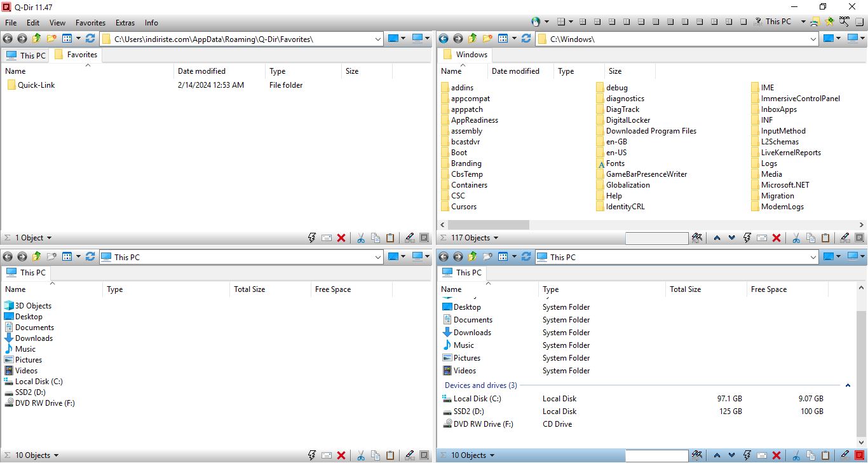868x463 pixels.
Task: Open the This PC dropdown in the top toolbar
Action: point(803,22)
